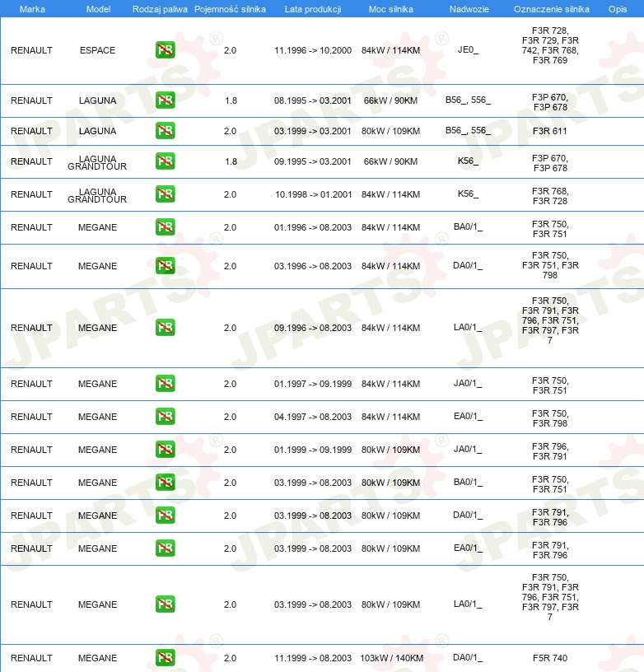Click fuel icon for LAGUNA 1.8 B56_ row
This screenshot has width=644, height=672.
point(165,100)
